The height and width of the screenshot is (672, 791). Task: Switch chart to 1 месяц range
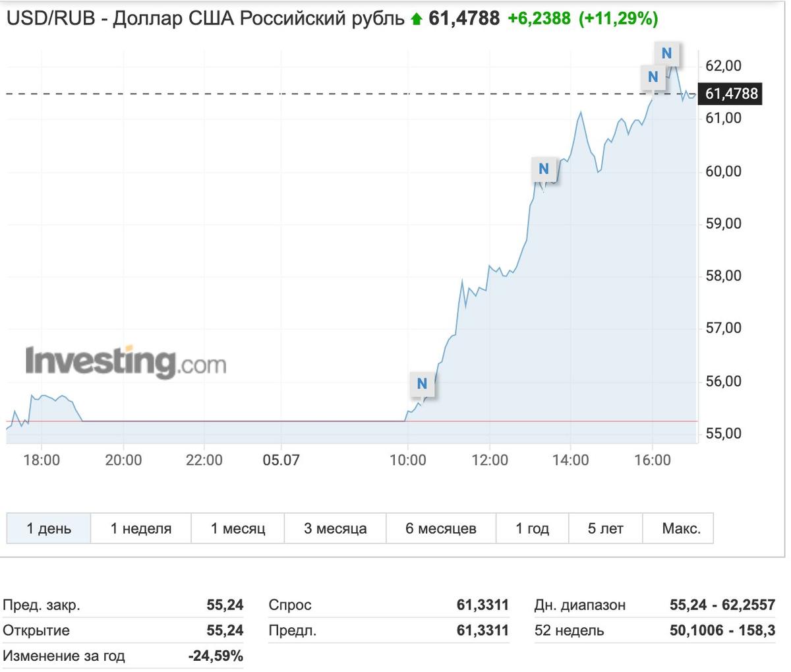pos(237,528)
